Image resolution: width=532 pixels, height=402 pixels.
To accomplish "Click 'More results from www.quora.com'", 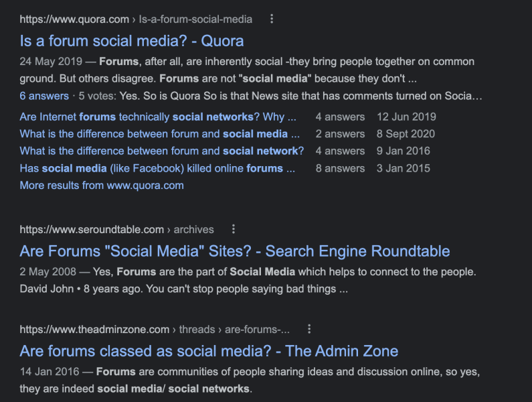I will tap(102, 186).
